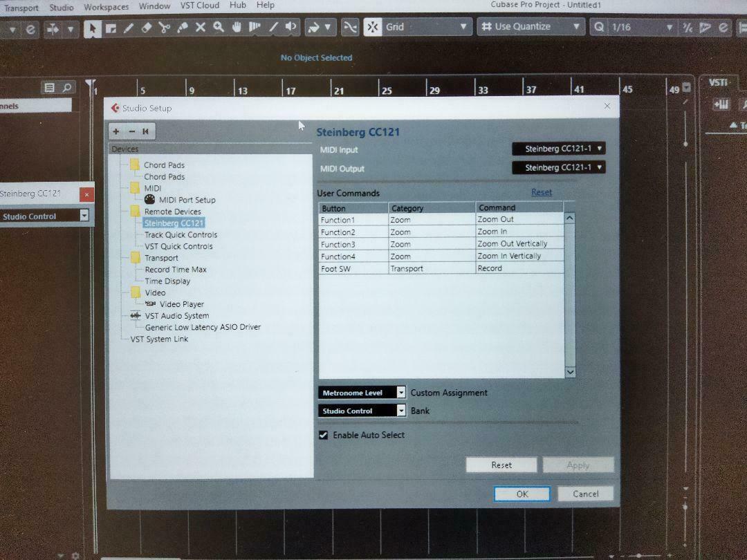Uncheck Enable Auto Select

(x=323, y=435)
